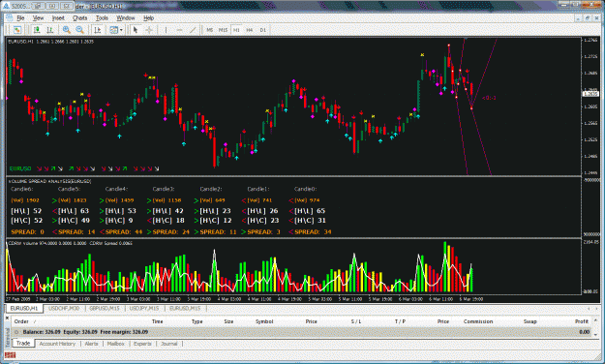Toggle the chart auto-scroll shift icon
Screen dimensions: 605x364
pos(97,30)
